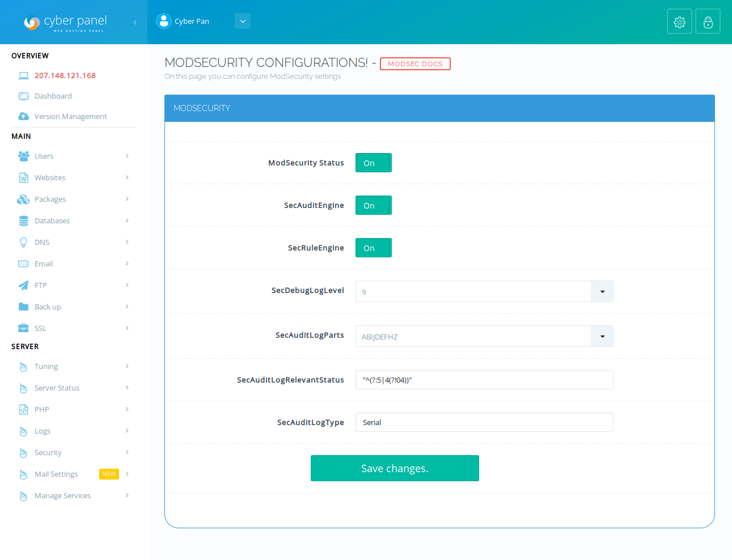The width and height of the screenshot is (732, 560).
Task: Expand the Packages submenu chevron
Action: pos(127,199)
